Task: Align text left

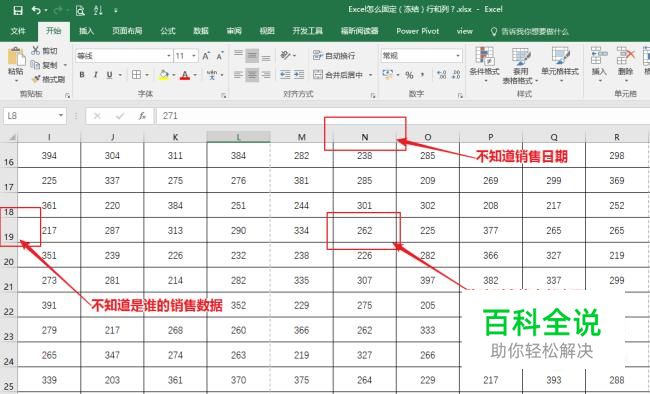Action: 238,75
